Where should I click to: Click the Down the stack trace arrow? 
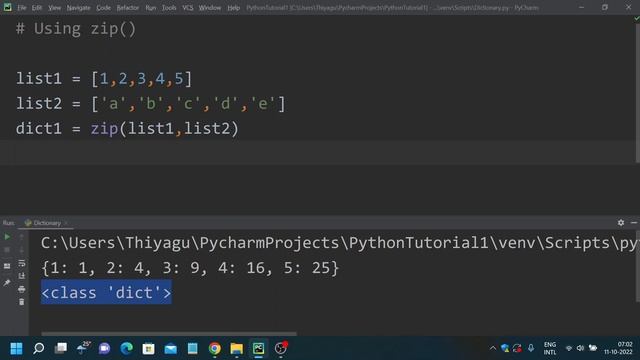[x=22, y=250]
